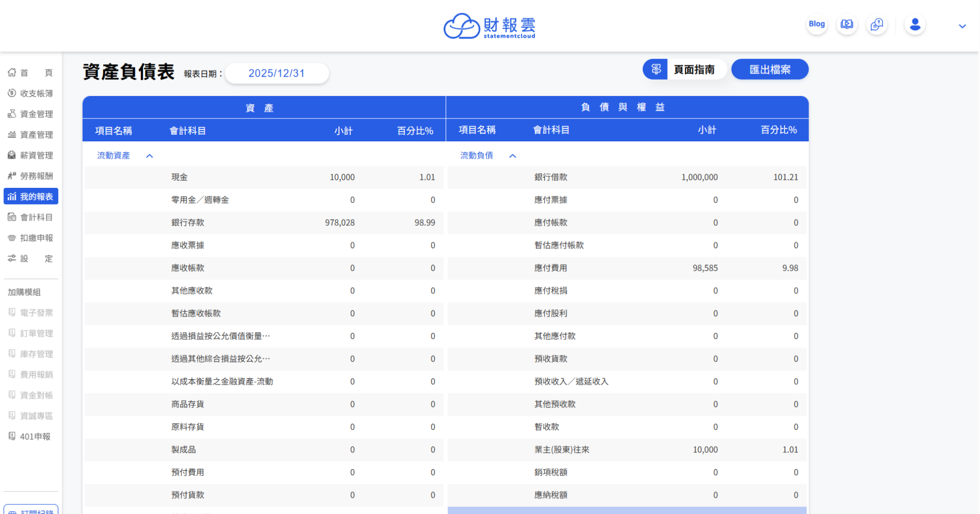
Task: Click the 暫估應收帳款 account row
Action: pos(264,313)
